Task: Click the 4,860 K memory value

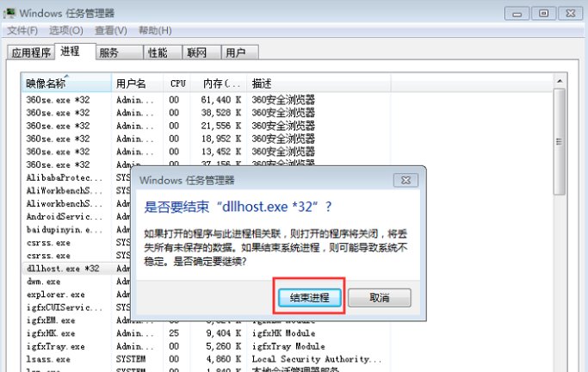Action: (224, 359)
